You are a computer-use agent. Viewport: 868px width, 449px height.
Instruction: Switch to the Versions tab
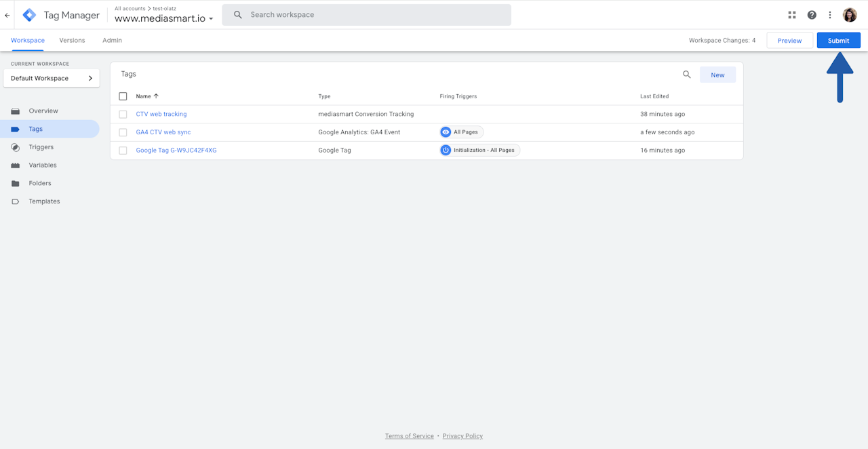tap(72, 40)
